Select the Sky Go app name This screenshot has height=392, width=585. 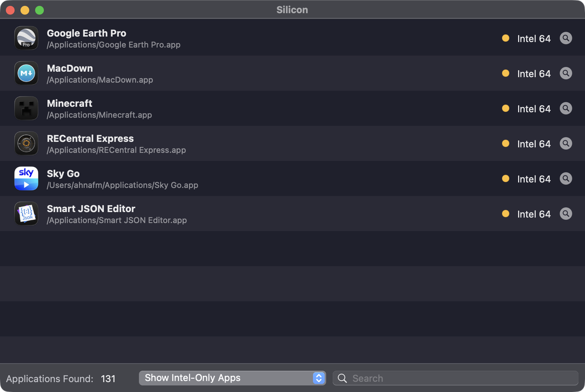click(x=63, y=174)
